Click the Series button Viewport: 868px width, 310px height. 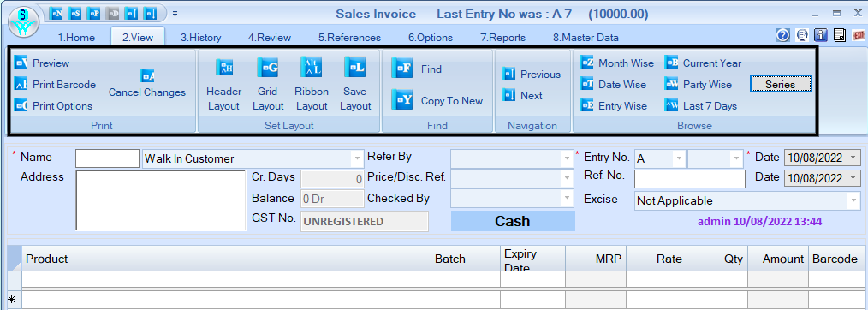pos(781,85)
